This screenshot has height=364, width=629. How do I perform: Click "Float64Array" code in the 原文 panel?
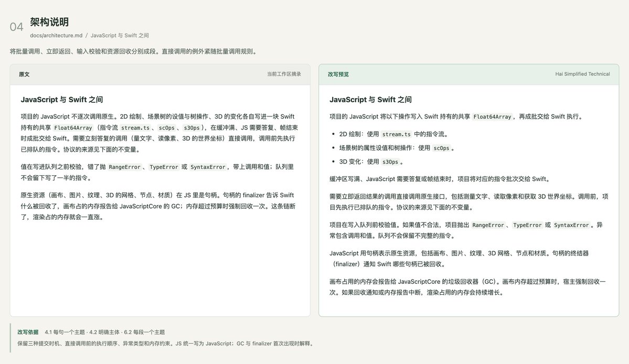tap(73, 128)
